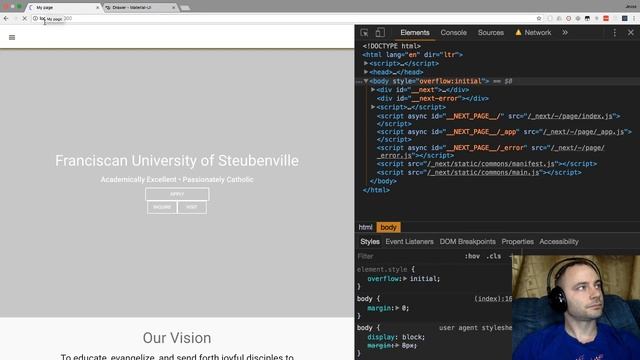640x360 pixels.
Task: Switch to the Styles pane tab
Action: [x=370, y=242]
